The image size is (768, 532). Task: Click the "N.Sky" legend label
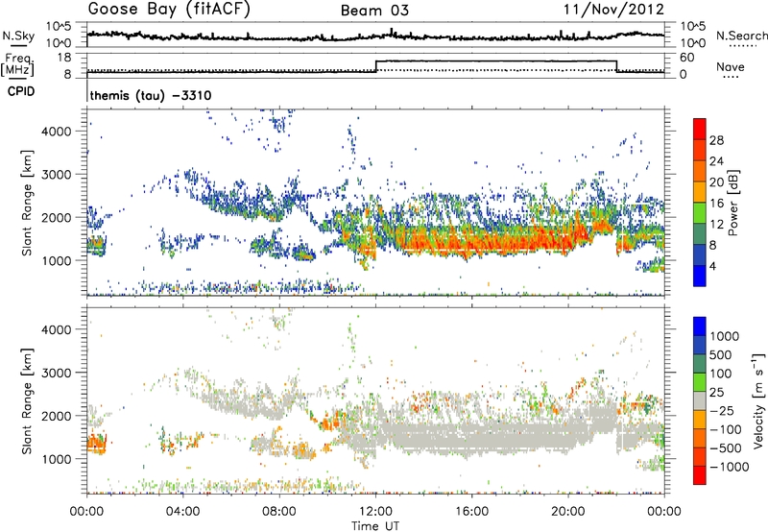18,36
